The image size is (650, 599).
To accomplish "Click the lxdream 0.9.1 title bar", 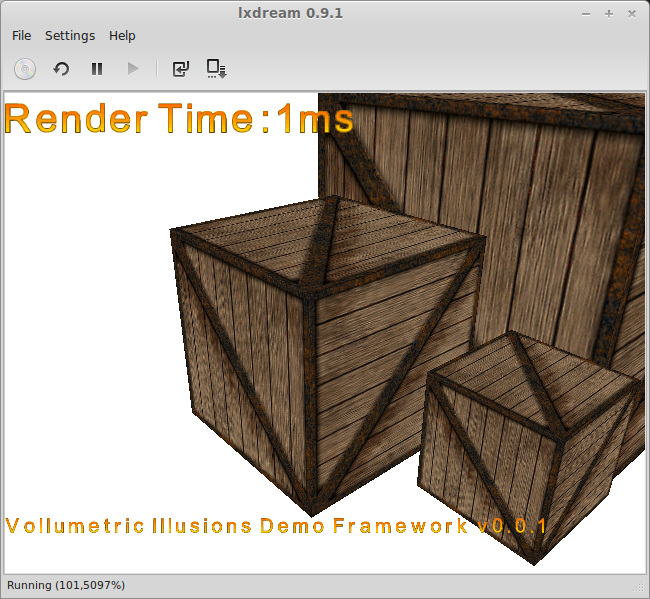I will click(x=324, y=13).
